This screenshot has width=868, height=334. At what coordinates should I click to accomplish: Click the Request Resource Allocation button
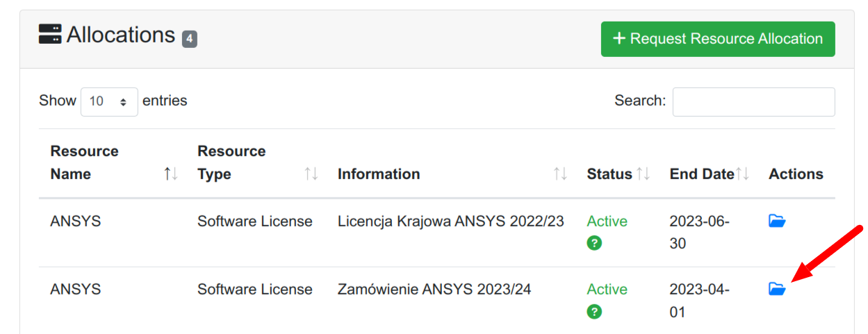click(718, 39)
